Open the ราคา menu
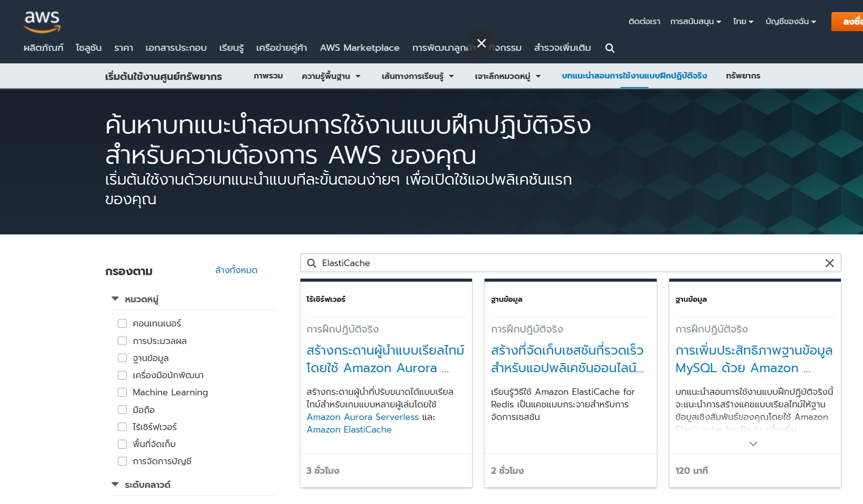 [123, 48]
